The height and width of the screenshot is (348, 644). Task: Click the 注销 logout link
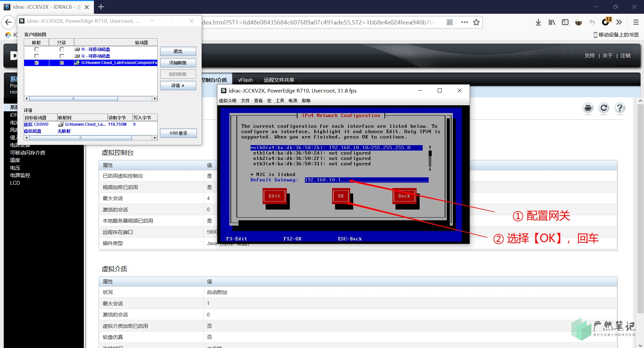point(625,56)
